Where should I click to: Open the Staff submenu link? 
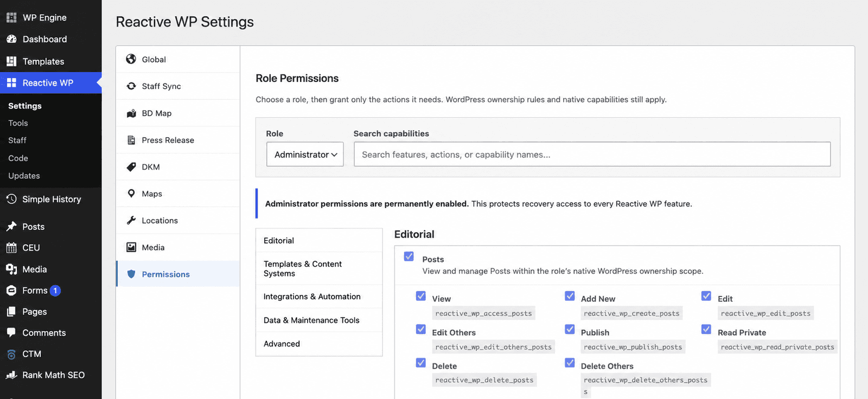17,140
